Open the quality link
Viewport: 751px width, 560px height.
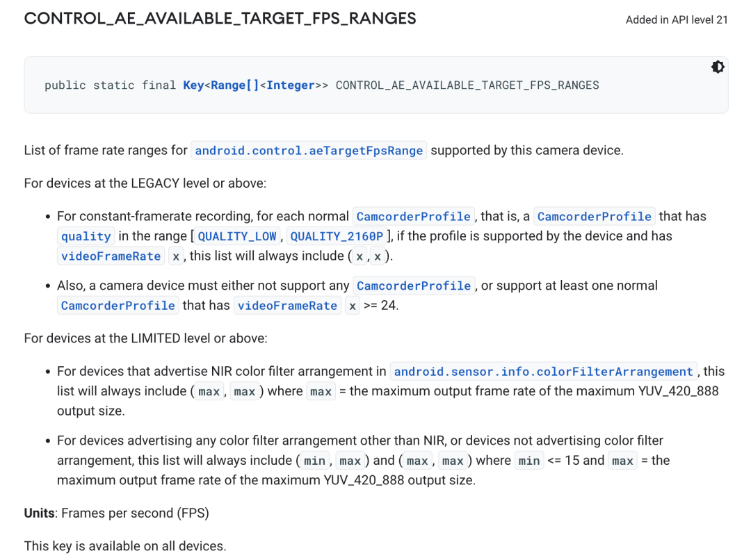(x=86, y=237)
